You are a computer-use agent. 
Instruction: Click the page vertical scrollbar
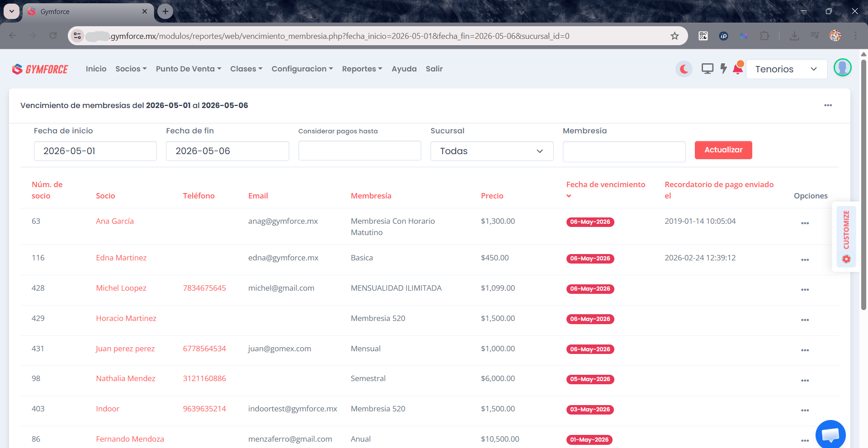(x=863, y=185)
